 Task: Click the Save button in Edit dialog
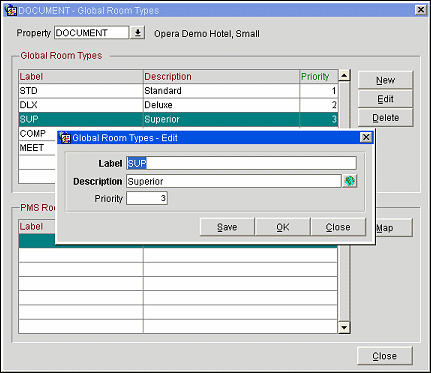point(227,227)
